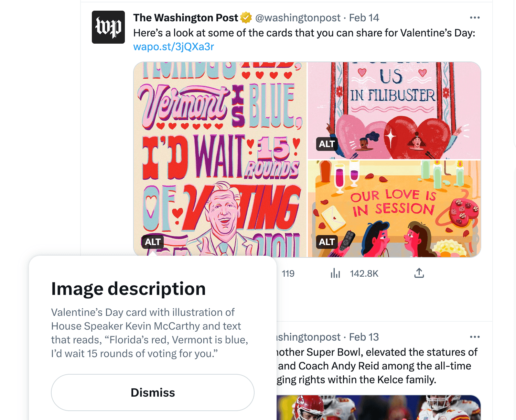This screenshot has width=516, height=420.
Task: Show alt text on the Kevin McCarthy card
Action: click(x=152, y=242)
